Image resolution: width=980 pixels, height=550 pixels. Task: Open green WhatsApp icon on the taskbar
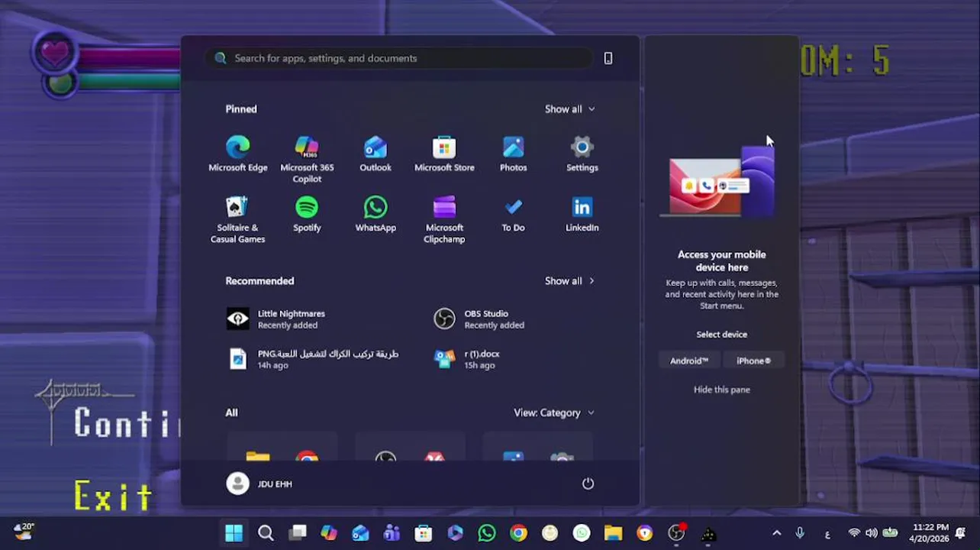click(487, 532)
